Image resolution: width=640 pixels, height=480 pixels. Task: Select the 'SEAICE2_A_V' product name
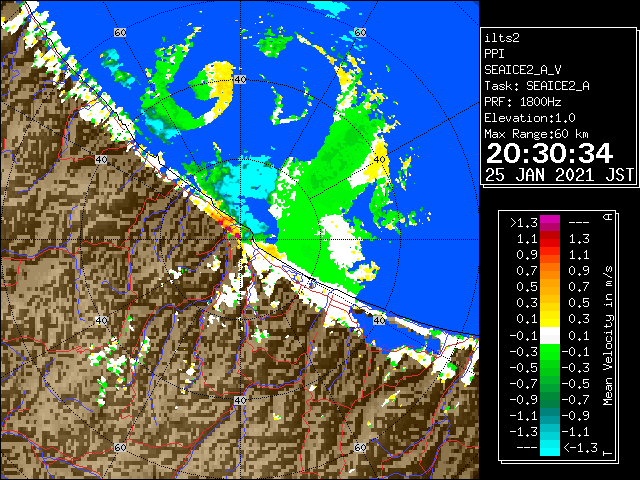523,70
